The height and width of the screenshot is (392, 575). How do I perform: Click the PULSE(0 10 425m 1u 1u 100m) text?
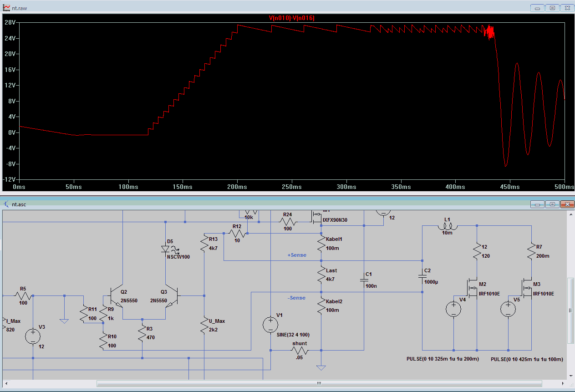(x=527, y=359)
